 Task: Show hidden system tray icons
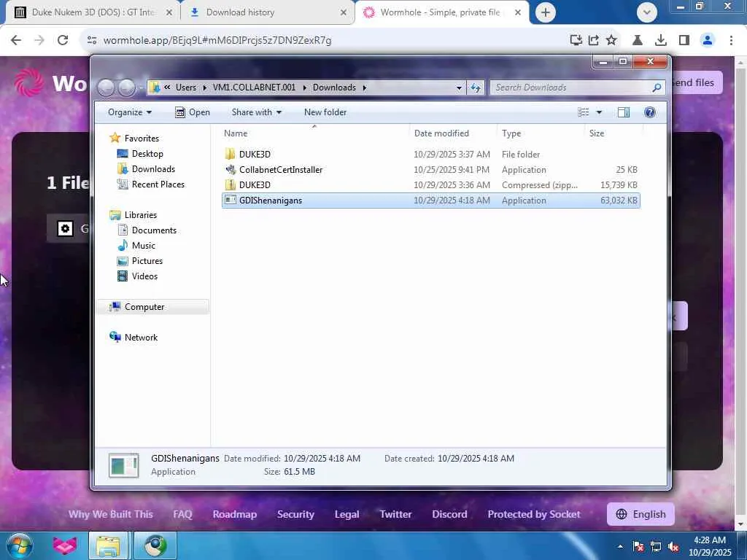tap(620, 547)
